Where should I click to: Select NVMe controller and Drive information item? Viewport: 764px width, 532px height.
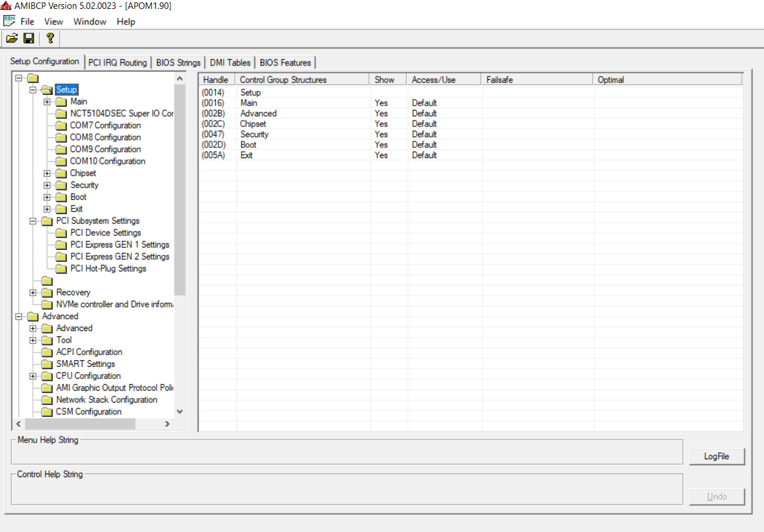point(115,305)
